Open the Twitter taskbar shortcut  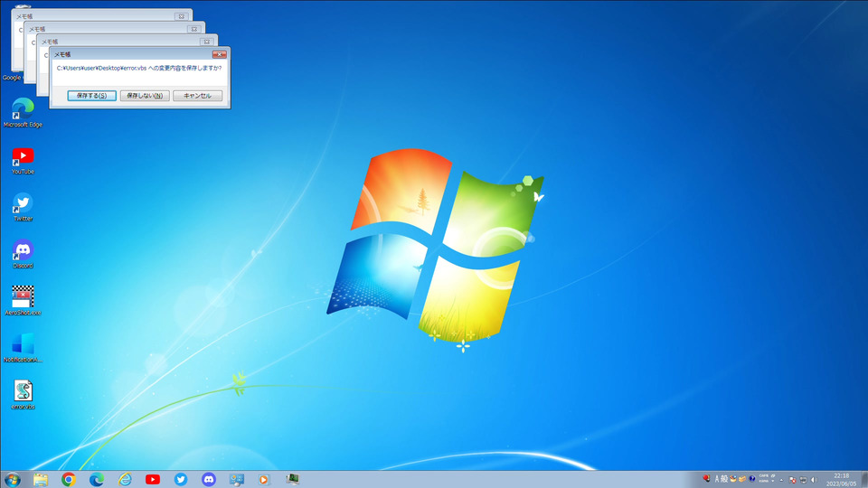[x=181, y=479]
